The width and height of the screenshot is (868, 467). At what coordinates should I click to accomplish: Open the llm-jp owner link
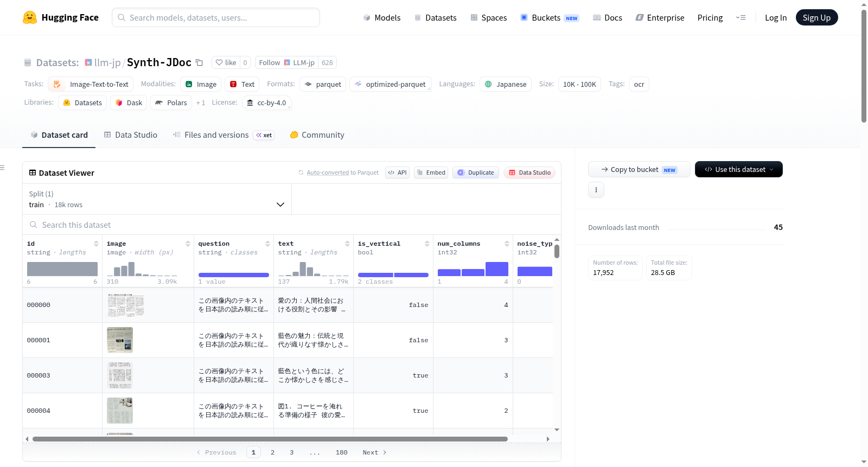point(107,62)
